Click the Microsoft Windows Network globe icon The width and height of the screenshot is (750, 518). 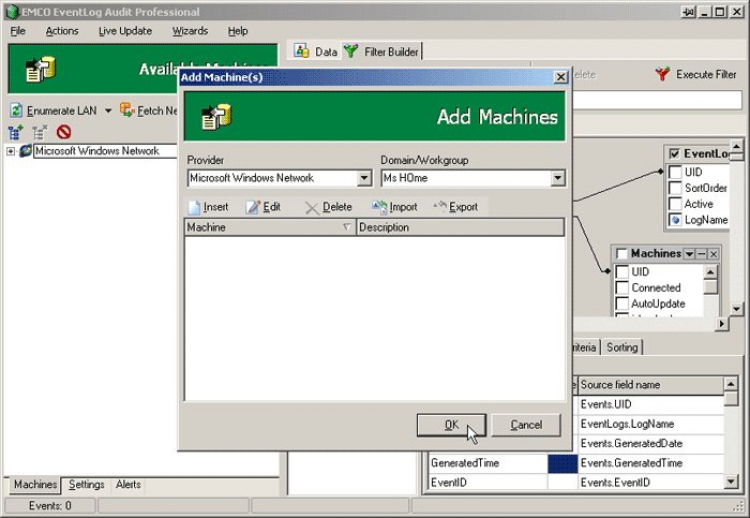click(x=25, y=151)
